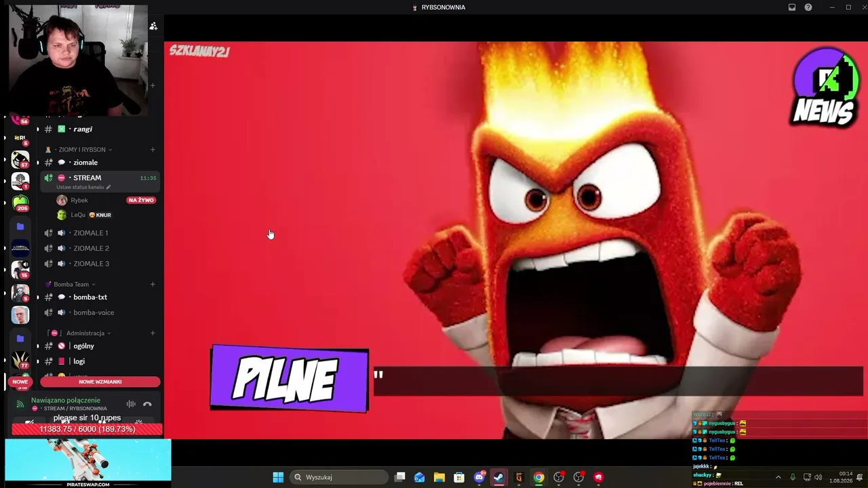Click user Rybek in STREAM channel

(79, 200)
